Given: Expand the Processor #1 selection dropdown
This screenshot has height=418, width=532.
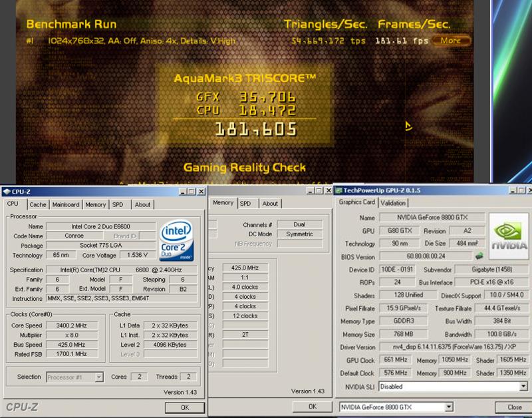Looking at the screenshot, I should [x=99, y=377].
